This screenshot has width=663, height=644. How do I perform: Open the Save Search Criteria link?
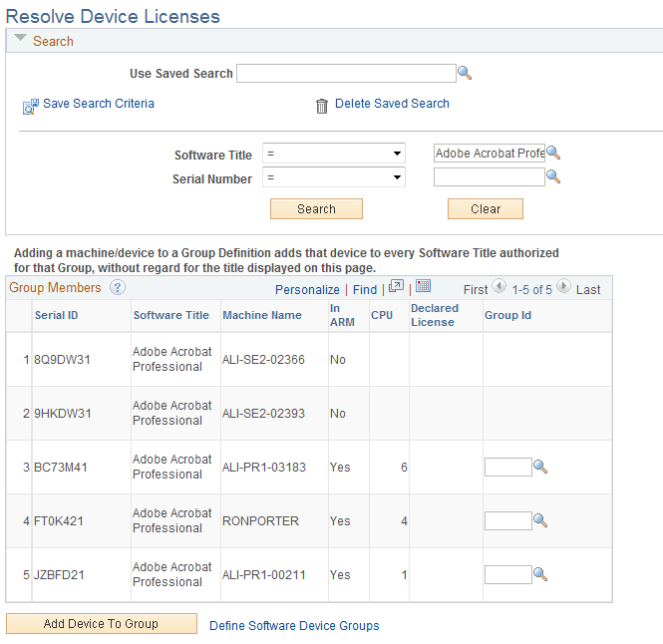tap(99, 104)
